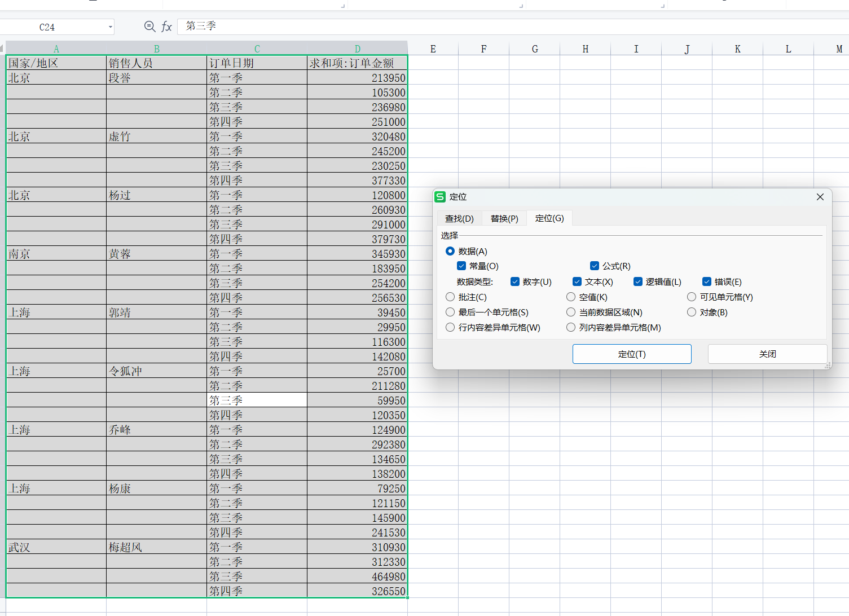Switch to the 查找(D) tab
This screenshot has height=616, width=849.
pyautogui.click(x=459, y=219)
